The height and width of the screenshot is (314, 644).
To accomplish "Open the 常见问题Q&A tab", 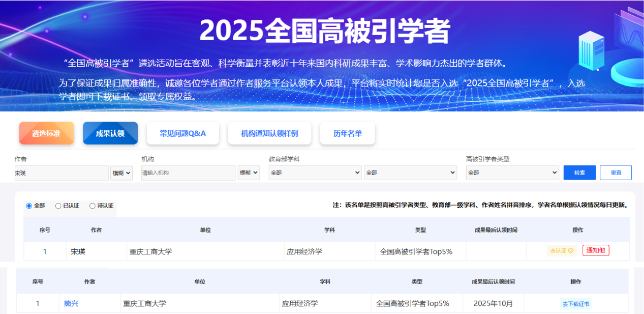I will click(x=182, y=133).
